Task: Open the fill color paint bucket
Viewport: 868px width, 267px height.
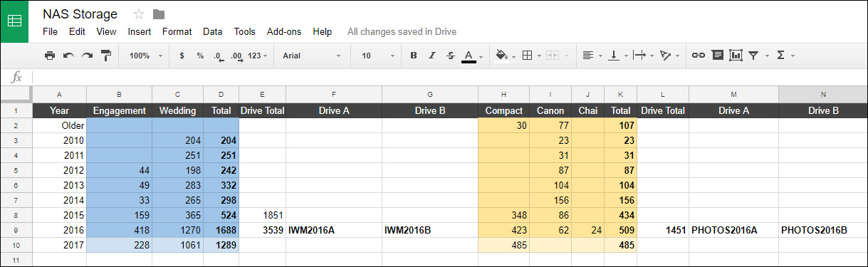Action: tap(500, 56)
